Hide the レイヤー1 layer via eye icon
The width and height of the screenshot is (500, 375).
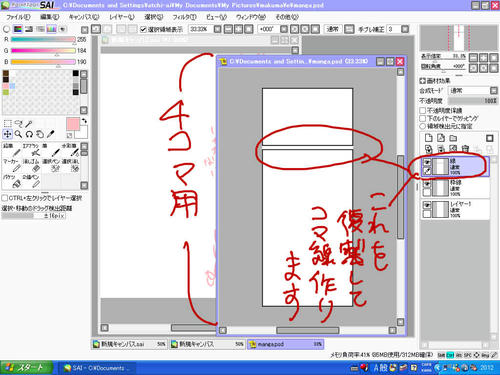tap(427, 205)
